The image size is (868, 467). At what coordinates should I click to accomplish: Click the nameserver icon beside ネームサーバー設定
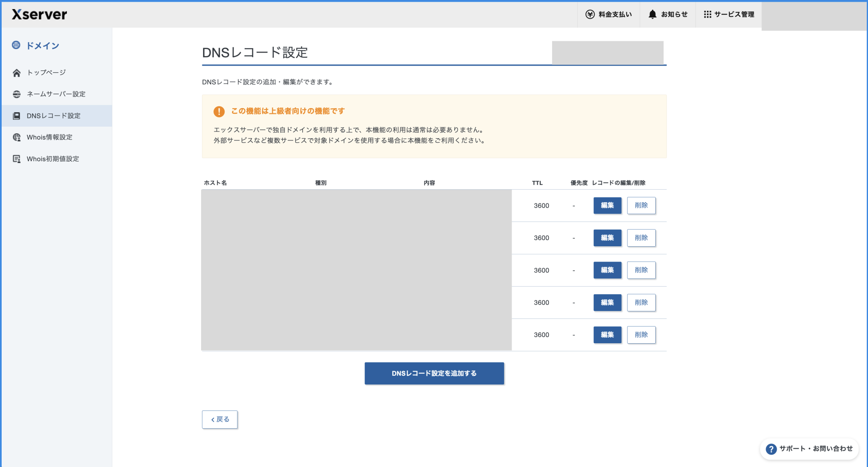click(17, 94)
